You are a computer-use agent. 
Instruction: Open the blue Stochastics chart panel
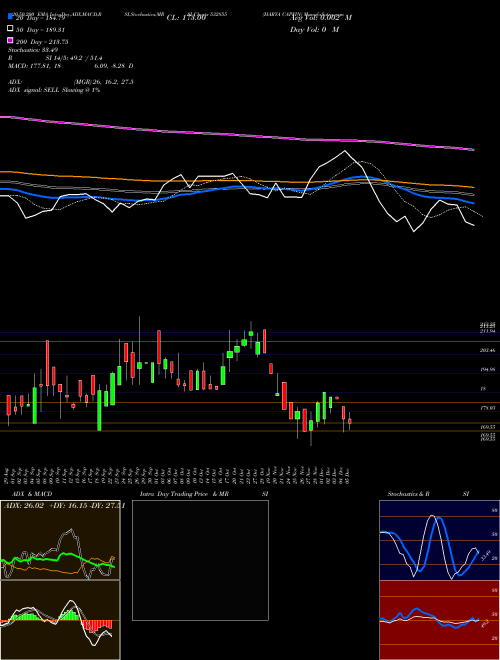point(439,540)
